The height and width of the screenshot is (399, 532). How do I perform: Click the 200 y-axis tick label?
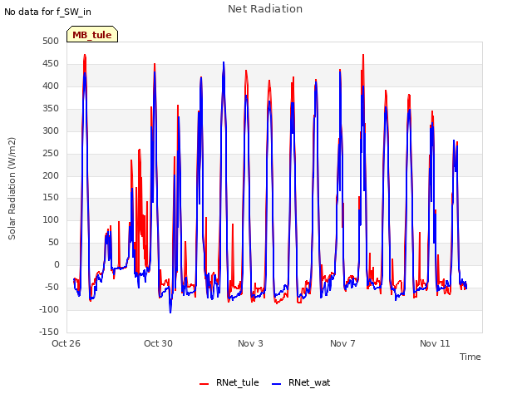51,175
